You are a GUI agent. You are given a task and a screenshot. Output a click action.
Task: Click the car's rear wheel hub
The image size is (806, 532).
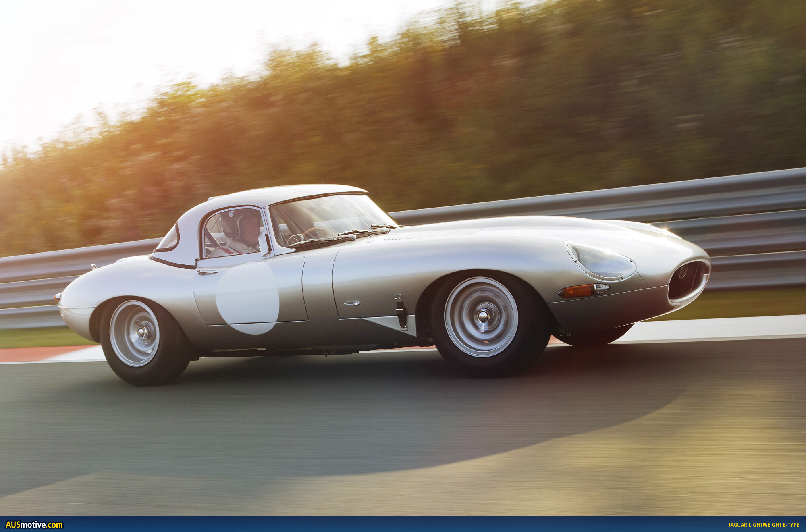click(x=141, y=332)
